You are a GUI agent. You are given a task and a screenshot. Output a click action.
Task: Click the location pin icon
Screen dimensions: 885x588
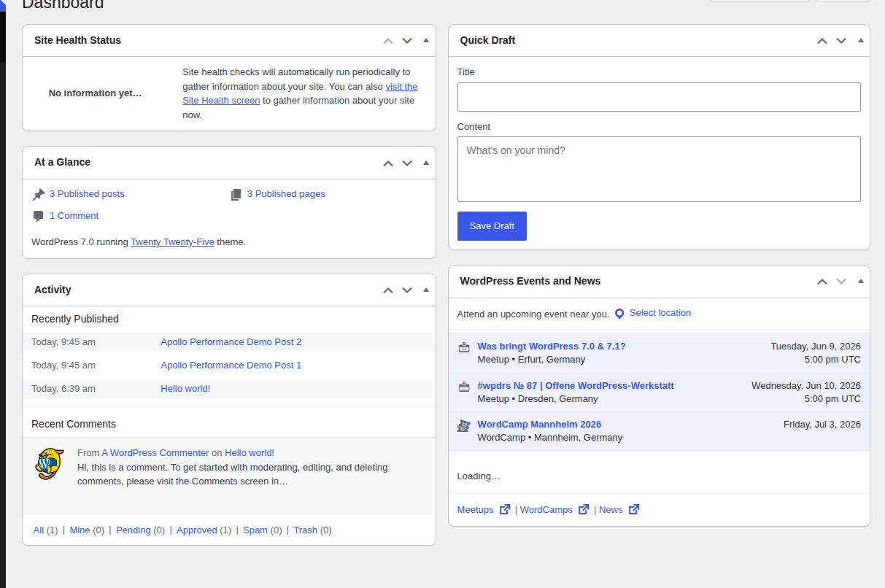click(x=619, y=314)
